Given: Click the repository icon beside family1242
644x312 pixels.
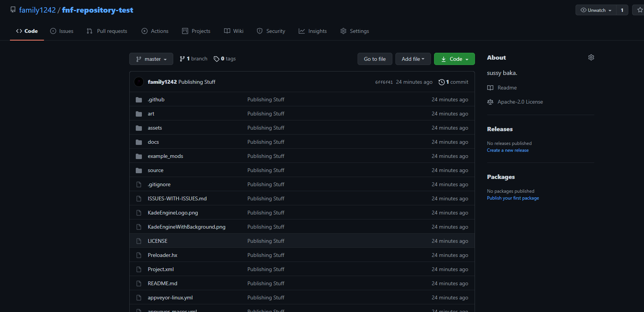Looking at the screenshot, I should pyautogui.click(x=13, y=10).
